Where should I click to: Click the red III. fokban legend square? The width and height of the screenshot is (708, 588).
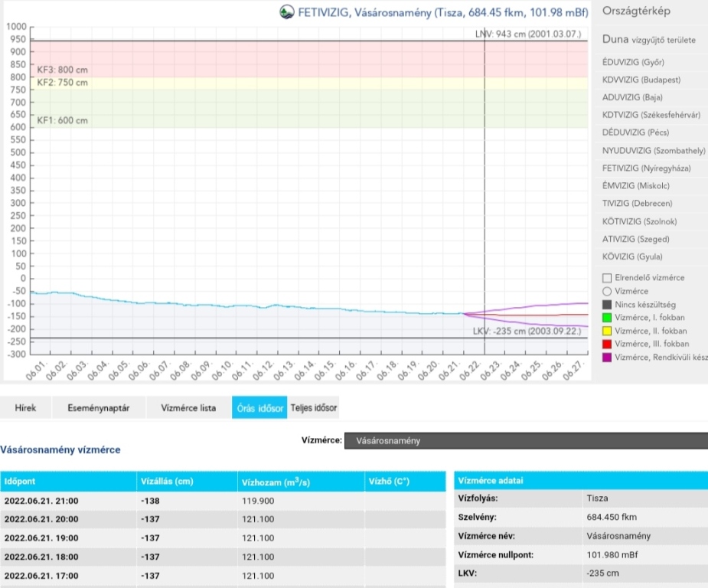click(607, 344)
